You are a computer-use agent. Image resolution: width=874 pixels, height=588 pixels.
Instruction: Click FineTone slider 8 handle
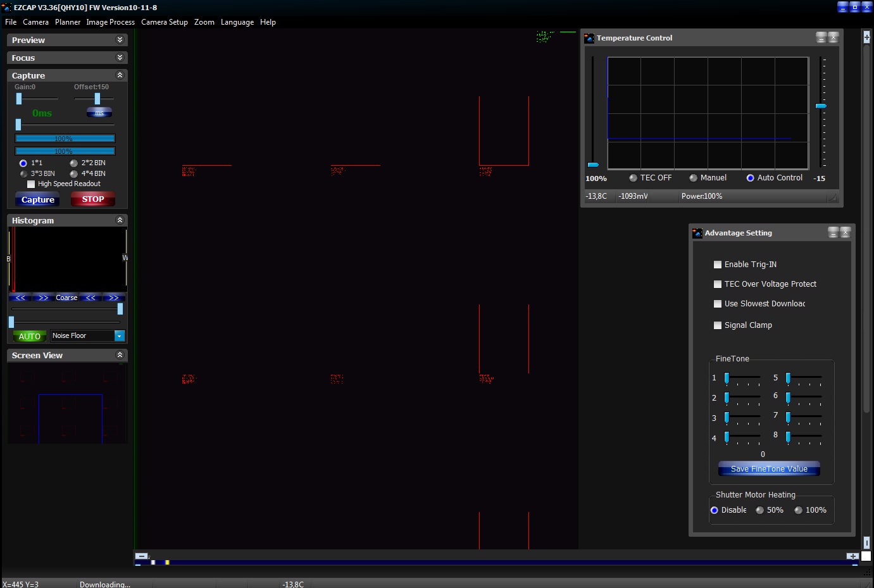coord(788,436)
